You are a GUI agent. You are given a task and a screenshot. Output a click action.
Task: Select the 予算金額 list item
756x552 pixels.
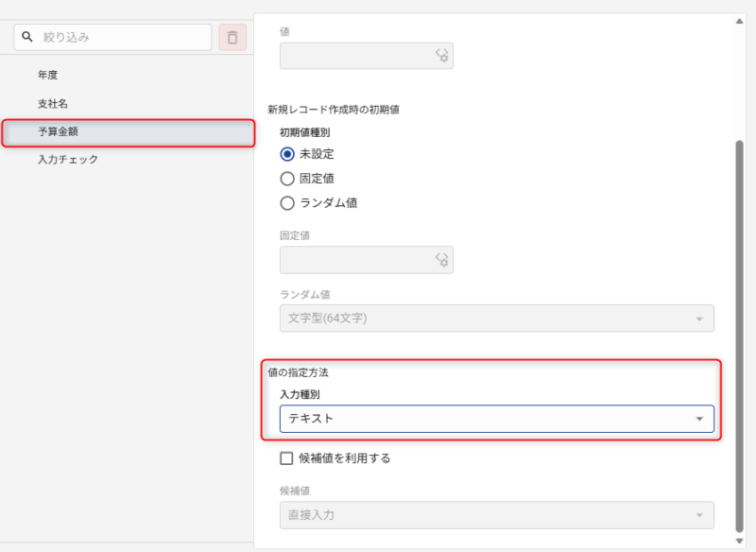(128, 132)
